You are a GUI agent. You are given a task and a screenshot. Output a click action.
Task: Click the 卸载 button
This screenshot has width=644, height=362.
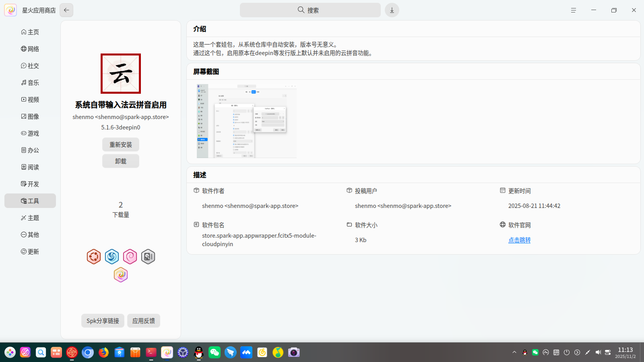coord(121,161)
